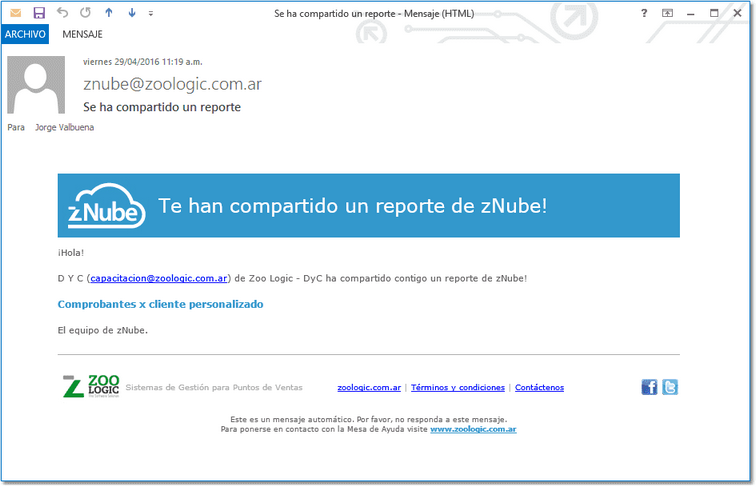Click Sistemas de Gestión para Puntos de Ventas text
The height and width of the screenshot is (487, 756).
click(x=214, y=388)
